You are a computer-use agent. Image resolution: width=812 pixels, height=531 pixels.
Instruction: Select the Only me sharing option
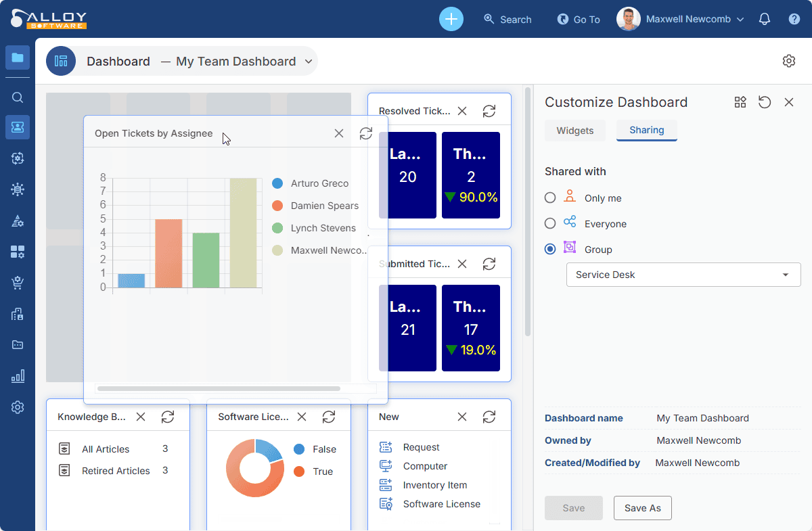click(550, 198)
